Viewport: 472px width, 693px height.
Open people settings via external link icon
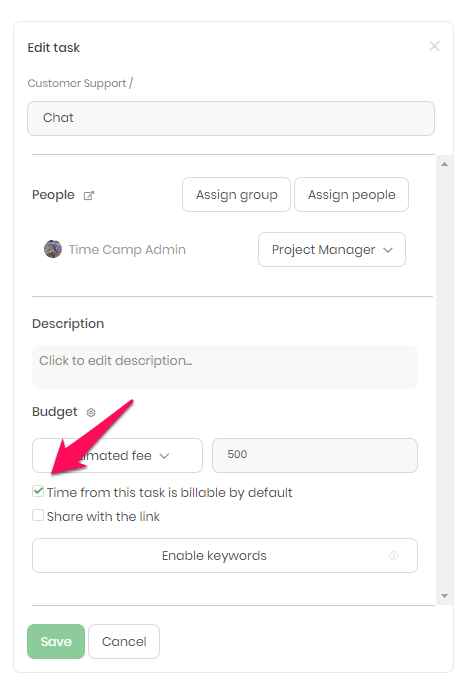[x=89, y=195]
